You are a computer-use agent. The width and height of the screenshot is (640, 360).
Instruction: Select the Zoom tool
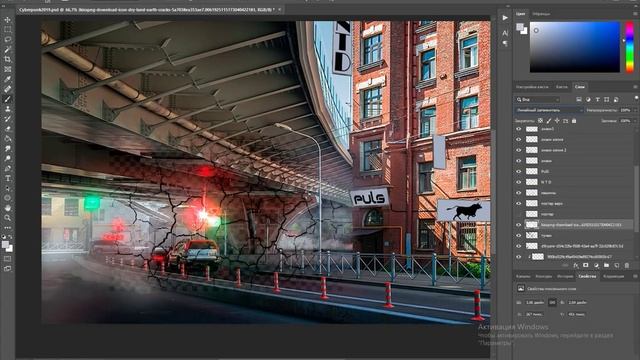tap(7, 218)
